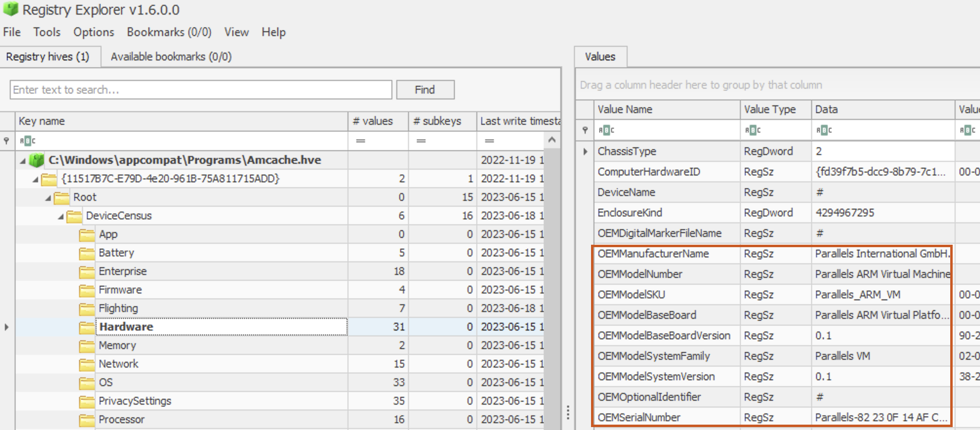
Task: Click the Find button
Action: pyautogui.click(x=425, y=90)
